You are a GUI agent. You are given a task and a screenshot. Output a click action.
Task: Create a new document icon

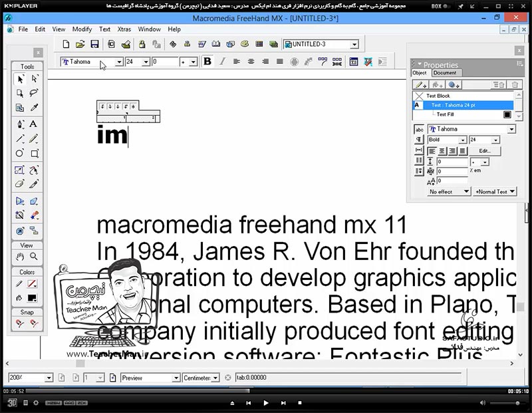point(66,44)
